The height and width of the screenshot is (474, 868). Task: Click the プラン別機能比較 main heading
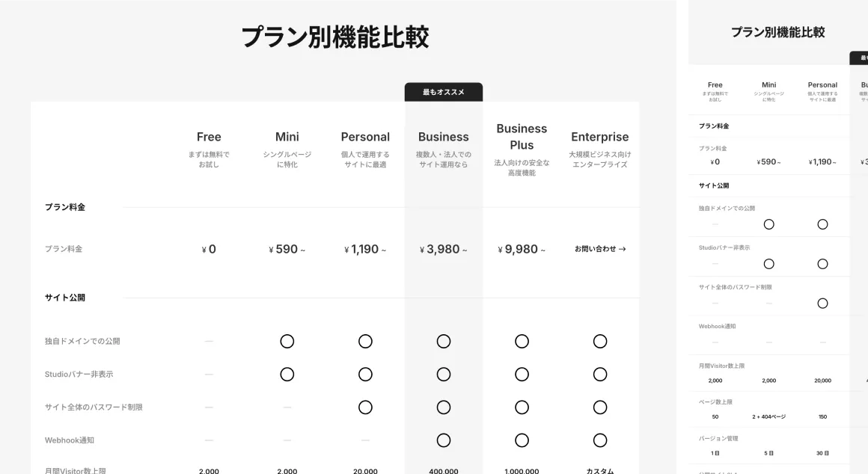334,37
